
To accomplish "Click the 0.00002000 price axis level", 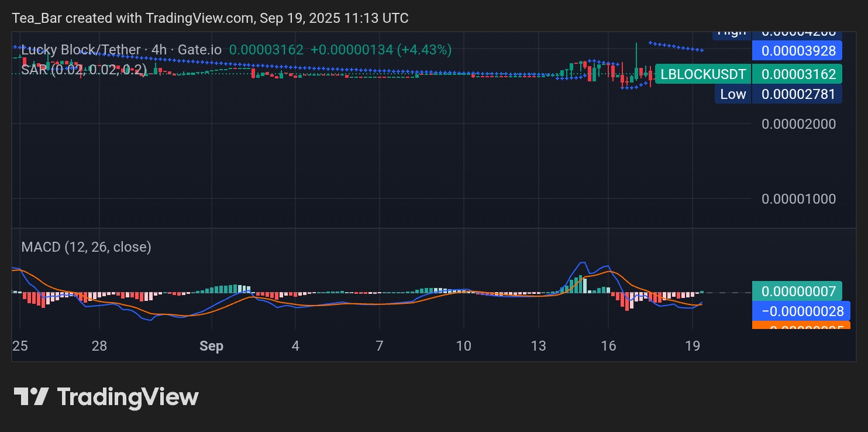I will [798, 124].
